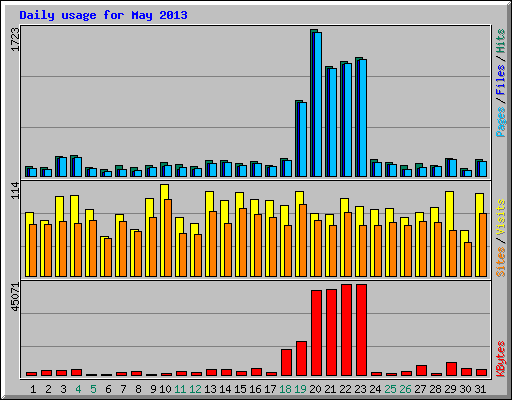Select day 23 on the x-axis

(x=360, y=389)
